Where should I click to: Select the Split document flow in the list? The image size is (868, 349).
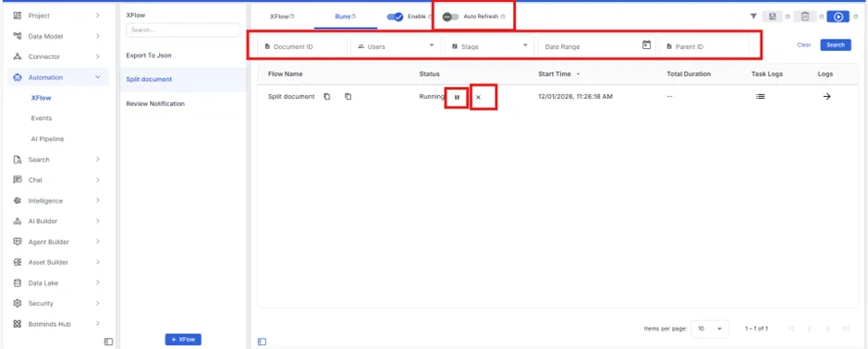tap(183, 79)
